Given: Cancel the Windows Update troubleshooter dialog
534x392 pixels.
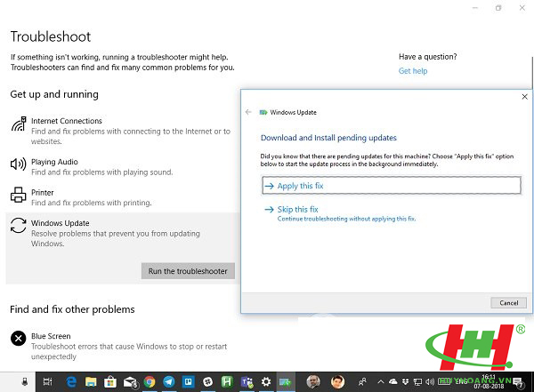Looking at the screenshot, I should pyautogui.click(x=508, y=303).
